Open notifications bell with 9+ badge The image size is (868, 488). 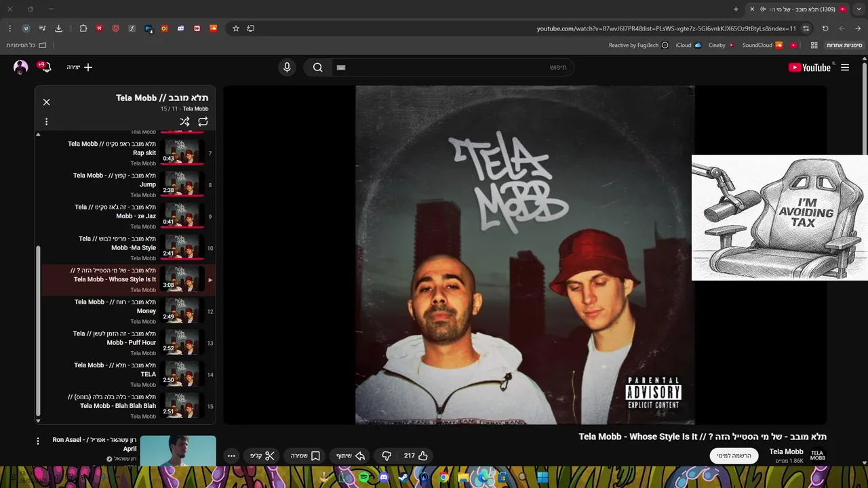(45, 67)
